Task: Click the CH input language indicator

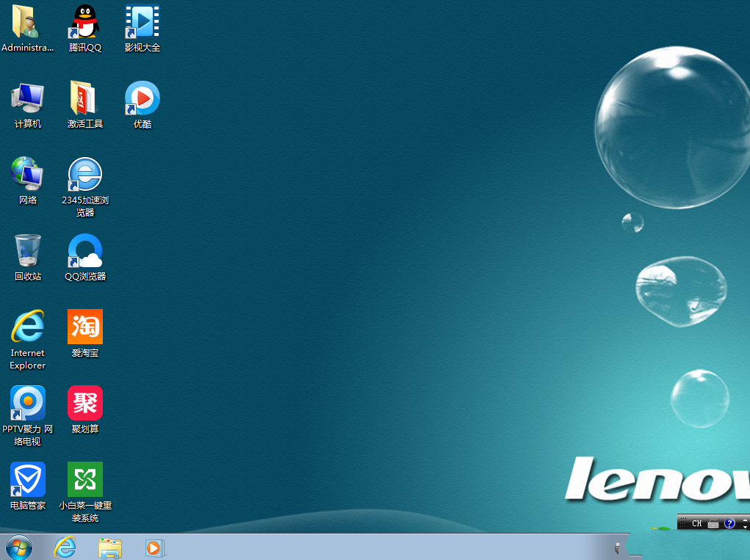Action: (696, 523)
